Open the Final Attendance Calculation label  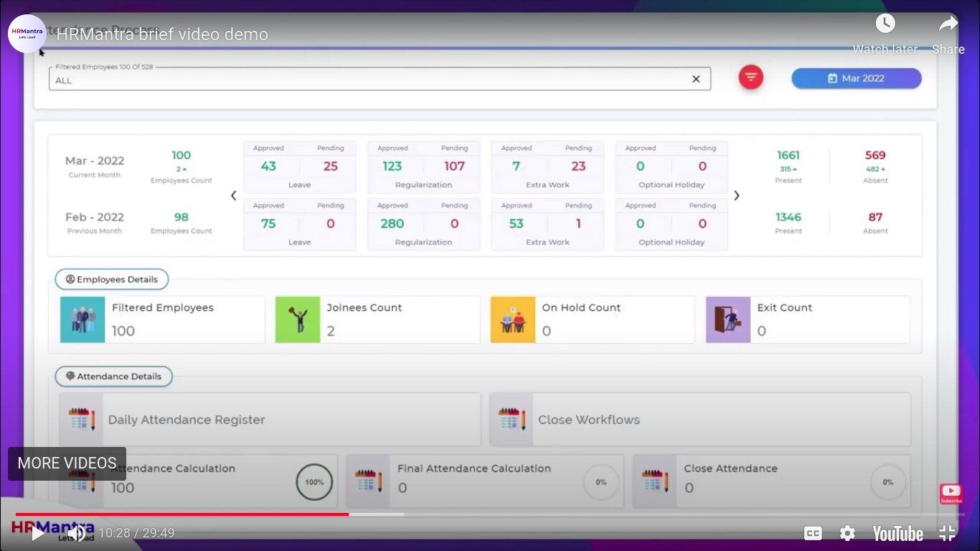coord(474,468)
